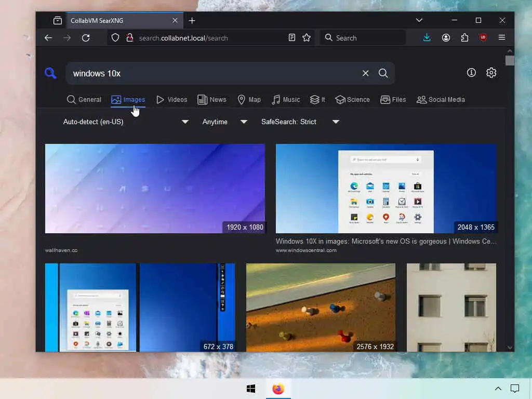Switch to the Music category
The image size is (532, 399).
[286, 100]
